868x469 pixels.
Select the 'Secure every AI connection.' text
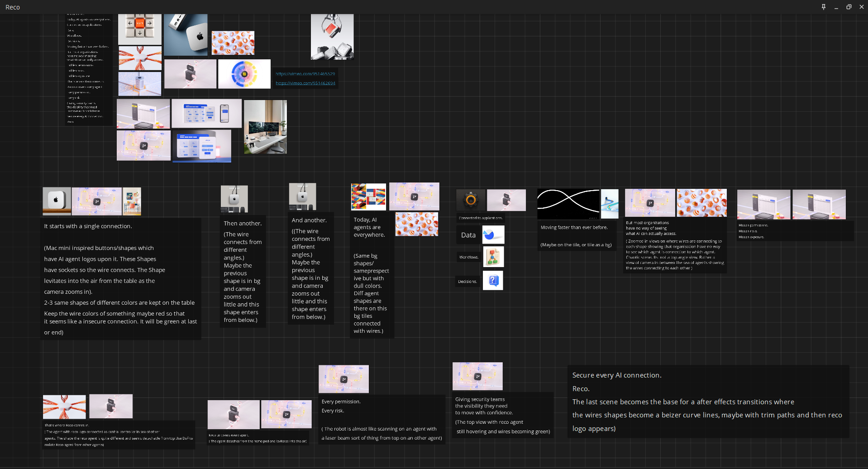617,375
